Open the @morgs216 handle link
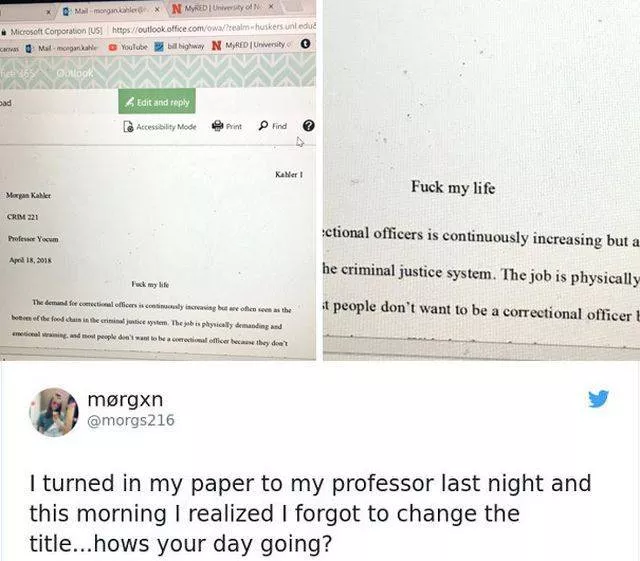 click(131, 420)
